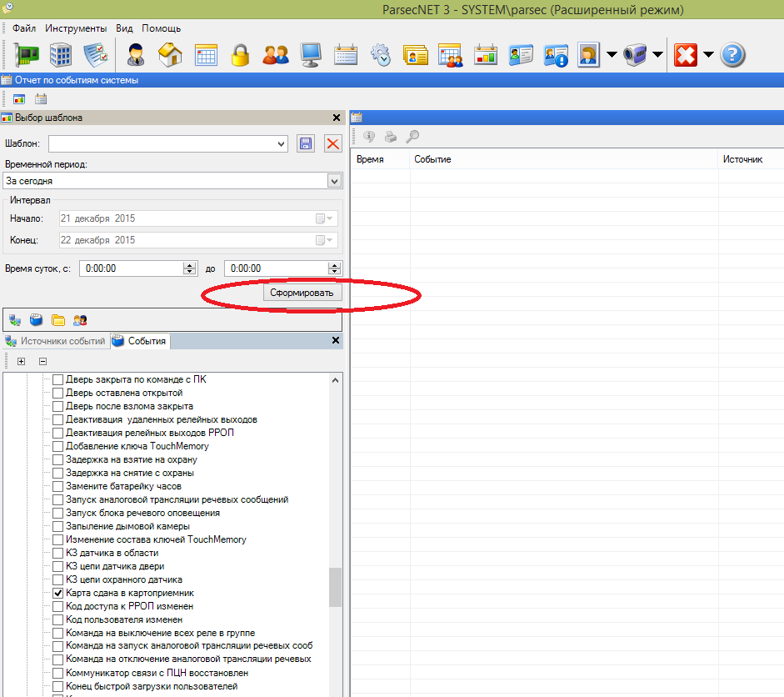784x697 pixels.
Task: Check 'Дверь оставлена открытой'
Action: click(x=58, y=394)
